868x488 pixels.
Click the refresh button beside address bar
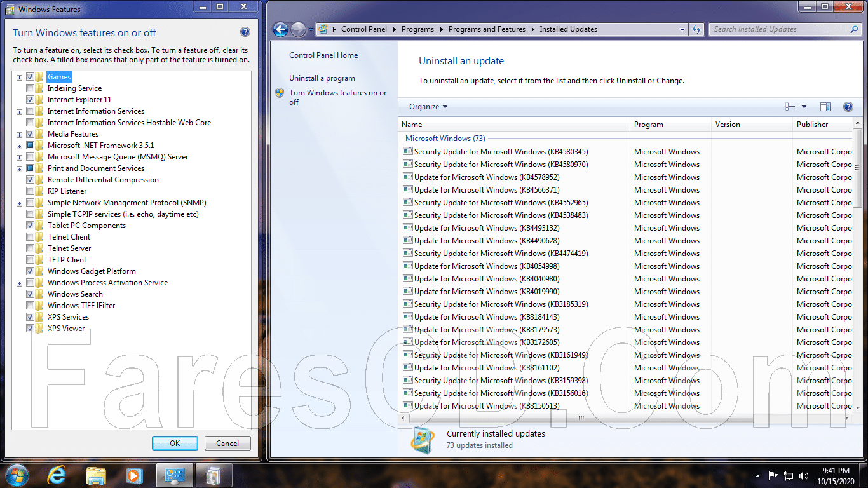click(x=696, y=29)
